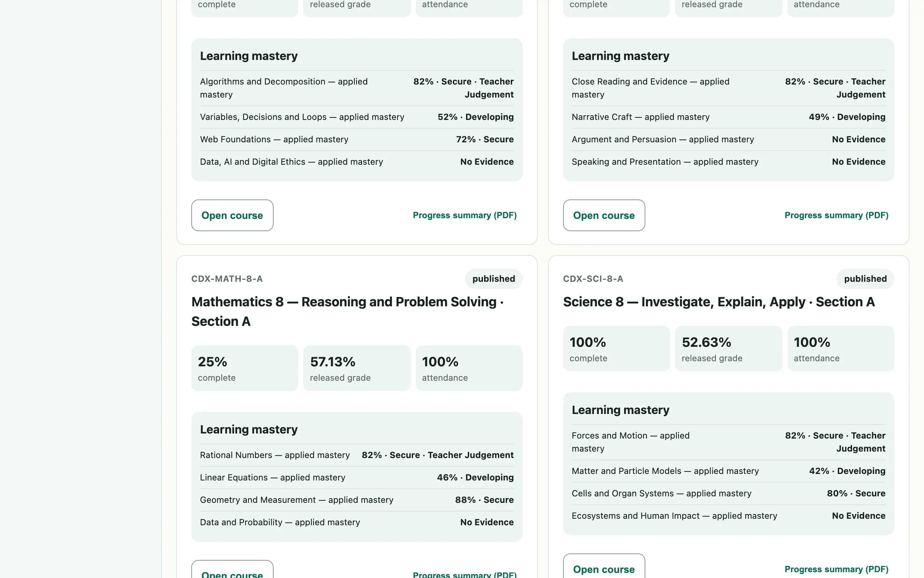Screen dimensions: 924x578
Task: Click Variables, Decisions and Loops row
Action: point(357,117)
